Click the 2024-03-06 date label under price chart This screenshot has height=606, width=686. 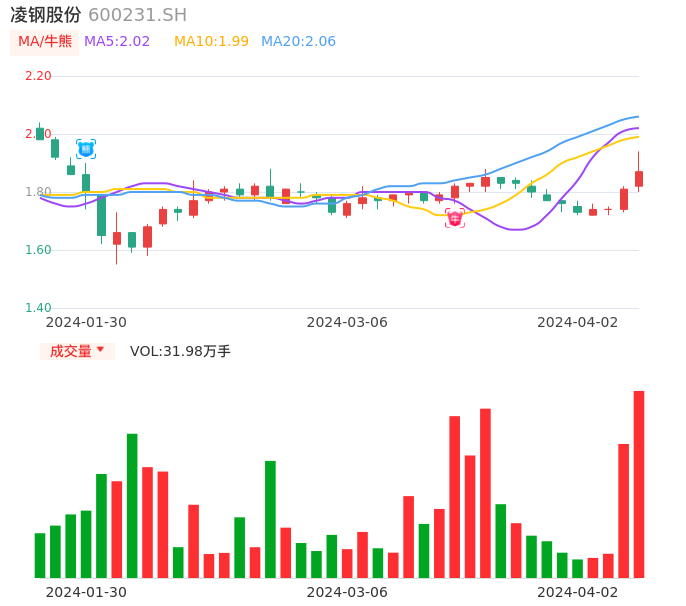click(347, 322)
